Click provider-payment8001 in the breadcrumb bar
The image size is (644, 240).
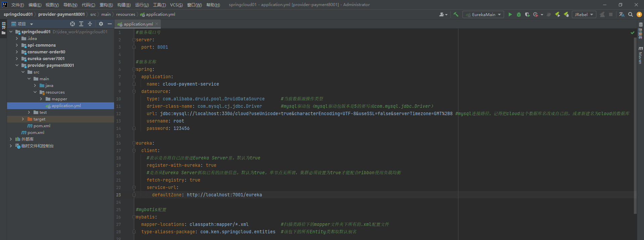(x=61, y=14)
